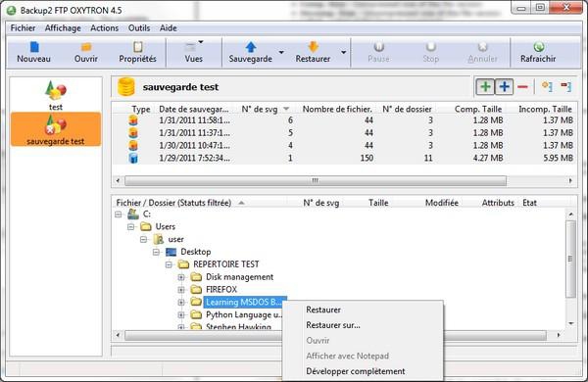This screenshot has width=588, height=382.
Task: Sort by Comp. Taille column header
Action: (478, 109)
